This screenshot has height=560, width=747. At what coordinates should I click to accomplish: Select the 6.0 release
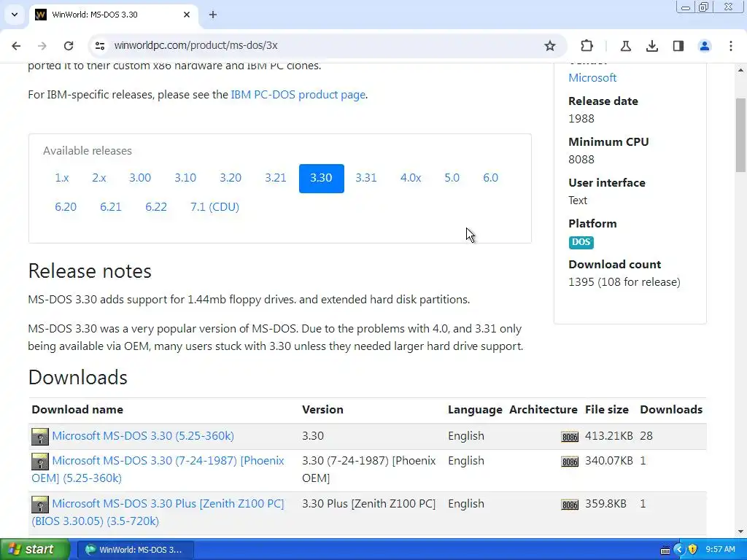491,178
